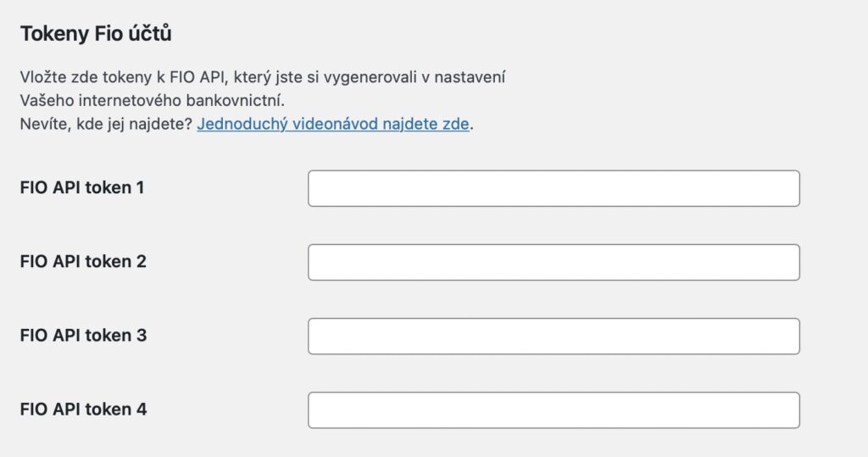The width and height of the screenshot is (868, 457).
Task: Open the 'Jednoduchý videonávod najdete zde' link
Action: 332,124
